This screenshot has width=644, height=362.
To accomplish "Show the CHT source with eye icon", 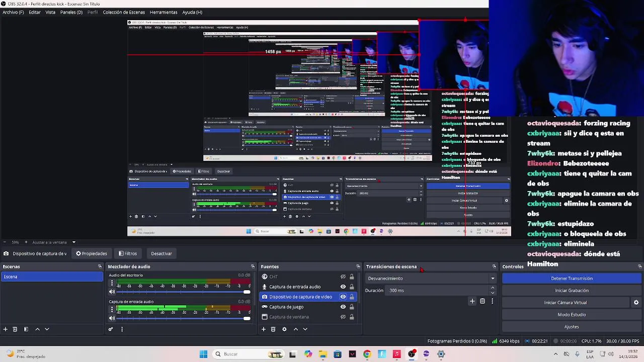I will pyautogui.click(x=343, y=277).
